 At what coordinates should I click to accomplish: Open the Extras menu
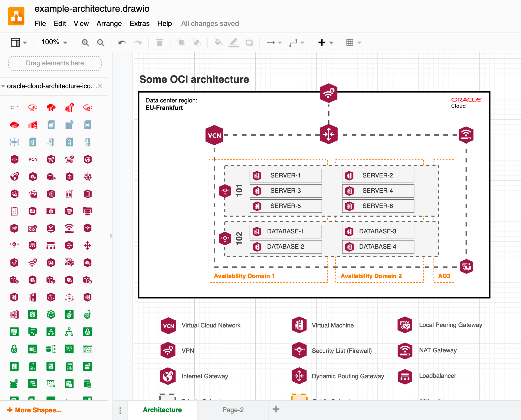139,24
